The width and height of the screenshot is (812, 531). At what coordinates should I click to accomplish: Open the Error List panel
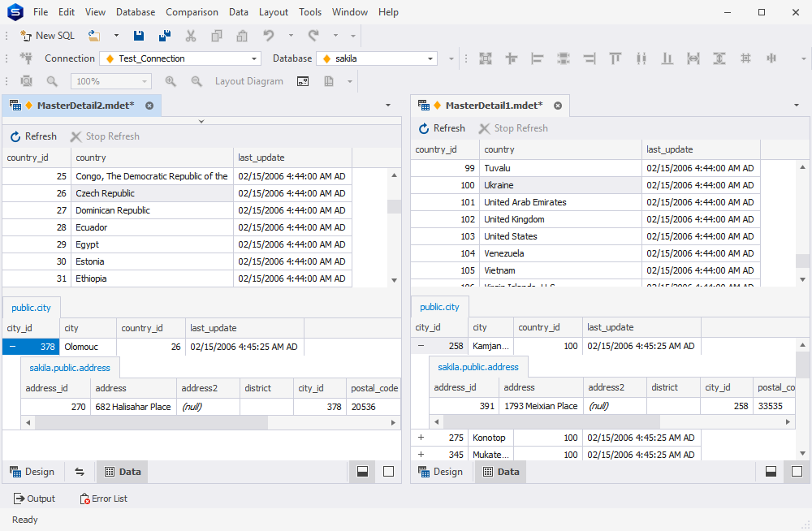pos(104,499)
